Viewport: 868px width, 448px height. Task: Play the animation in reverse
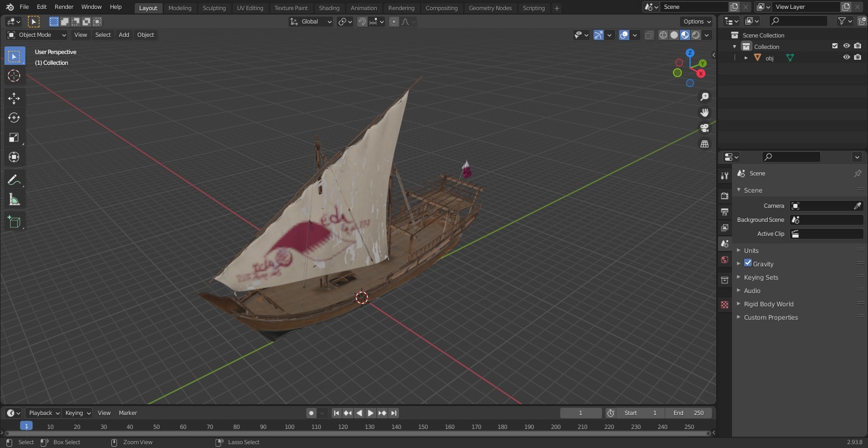coord(359,413)
